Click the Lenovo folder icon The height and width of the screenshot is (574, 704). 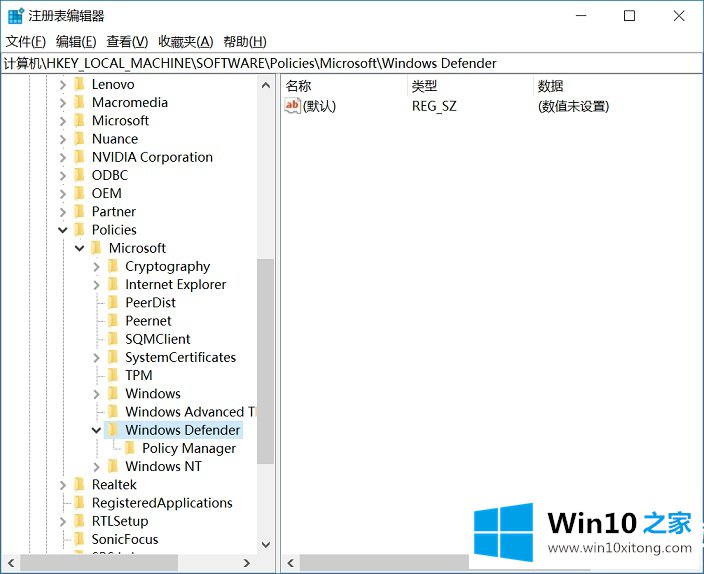pyautogui.click(x=79, y=84)
